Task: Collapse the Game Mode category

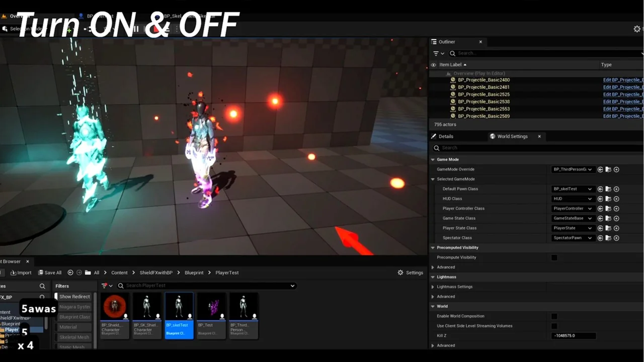Action: (433, 159)
